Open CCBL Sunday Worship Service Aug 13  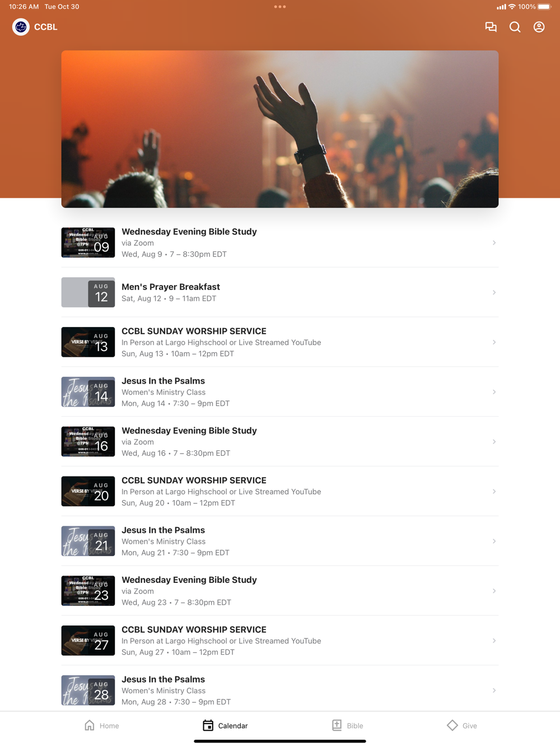point(280,342)
